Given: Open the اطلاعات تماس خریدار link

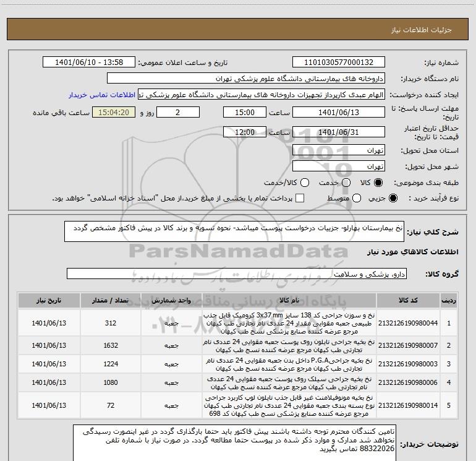Looking at the screenshot, I should click(x=102, y=95).
